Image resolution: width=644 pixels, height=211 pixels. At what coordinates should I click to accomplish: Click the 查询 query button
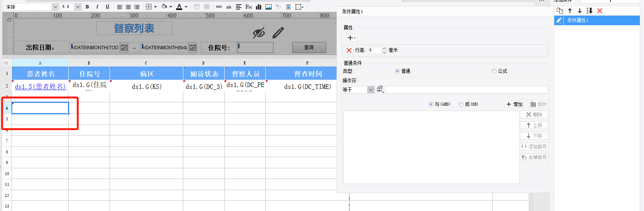click(309, 47)
